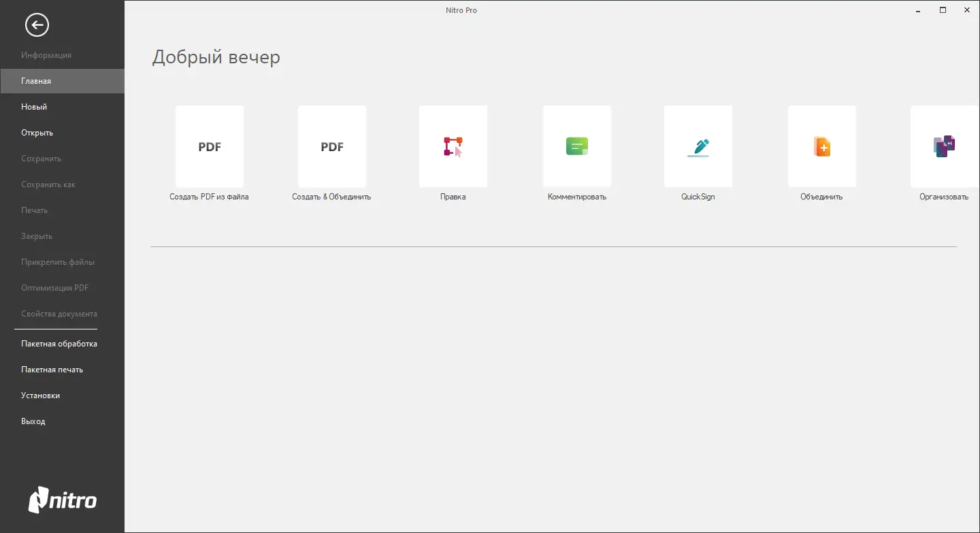The width and height of the screenshot is (980, 533).
Task: Minimize the Nitro Pro window
Action: pos(919,10)
